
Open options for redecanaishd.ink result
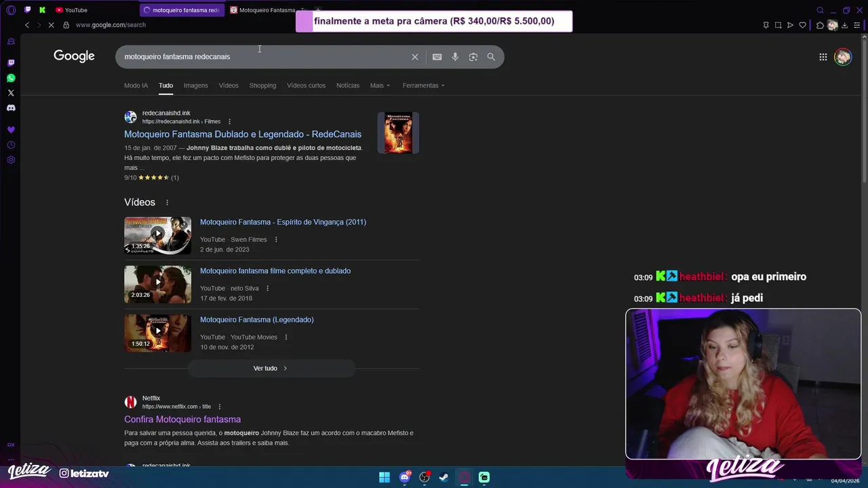click(x=229, y=122)
